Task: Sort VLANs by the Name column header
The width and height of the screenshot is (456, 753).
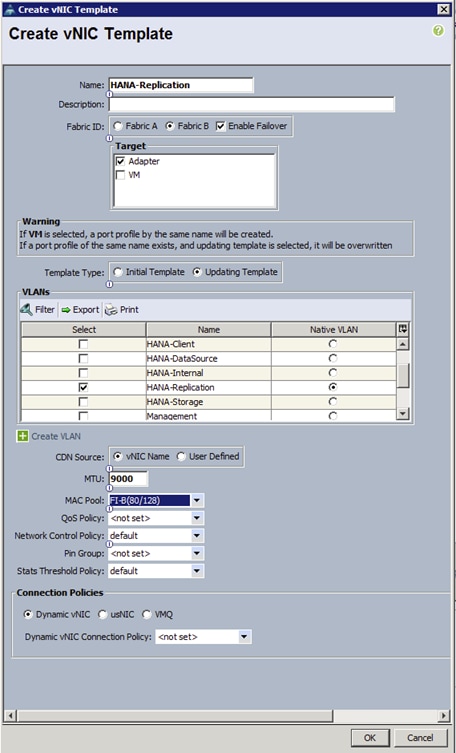Action: (x=209, y=329)
